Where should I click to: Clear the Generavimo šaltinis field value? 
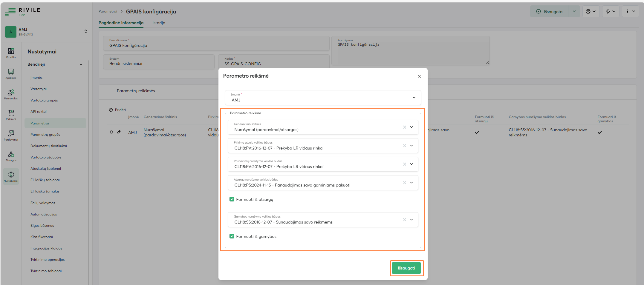pos(404,127)
